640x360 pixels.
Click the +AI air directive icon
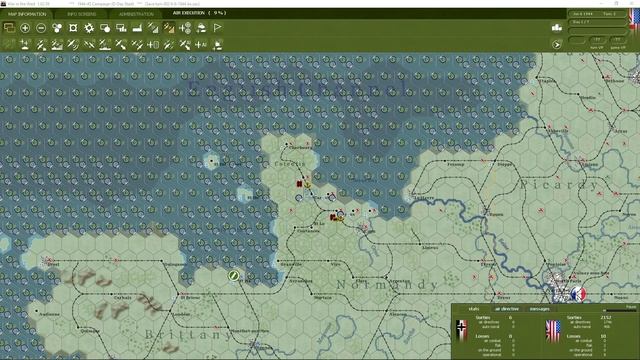point(201,44)
